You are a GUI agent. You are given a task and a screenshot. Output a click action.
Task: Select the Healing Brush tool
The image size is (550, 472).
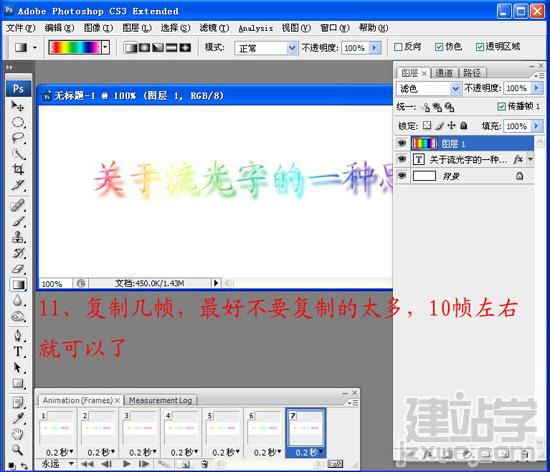18,205
